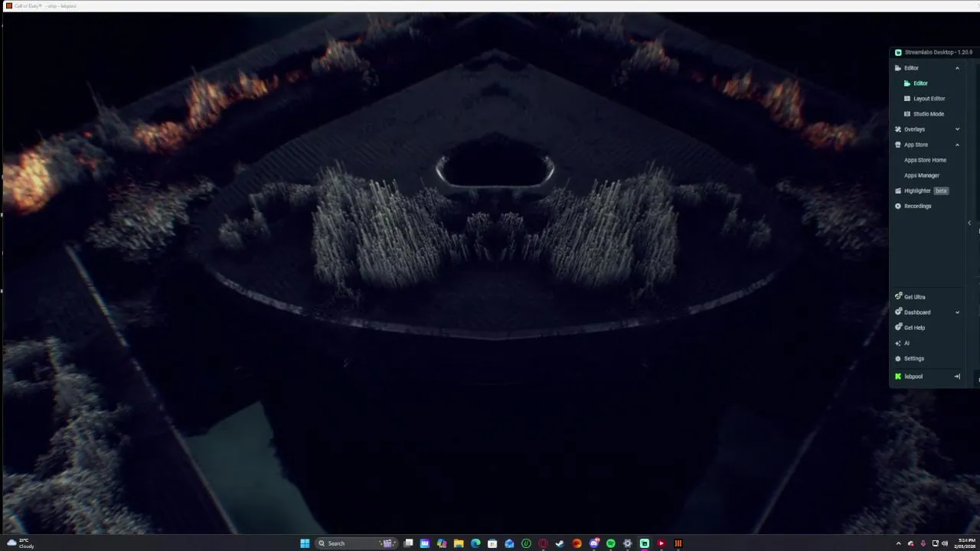Open the volume control in system tray
980x551 pixels.
click(945, 543)
